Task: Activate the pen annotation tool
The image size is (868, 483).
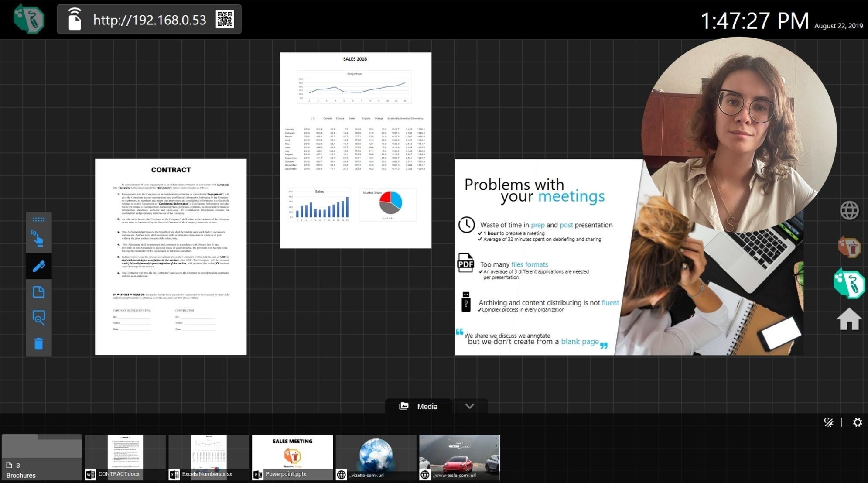Action: click(x=38, y=266)
